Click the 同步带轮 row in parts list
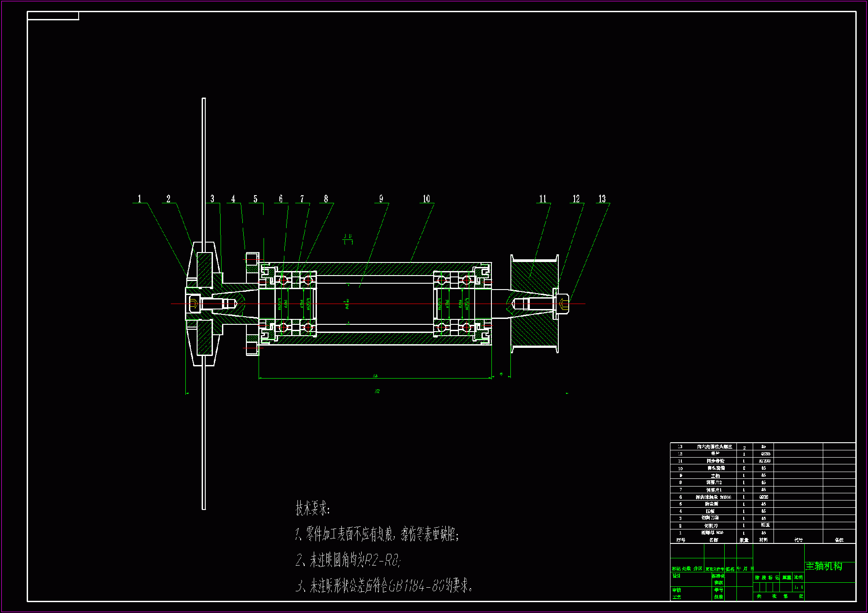The width and height of the screenshot is (868, 613). point(715,461)
